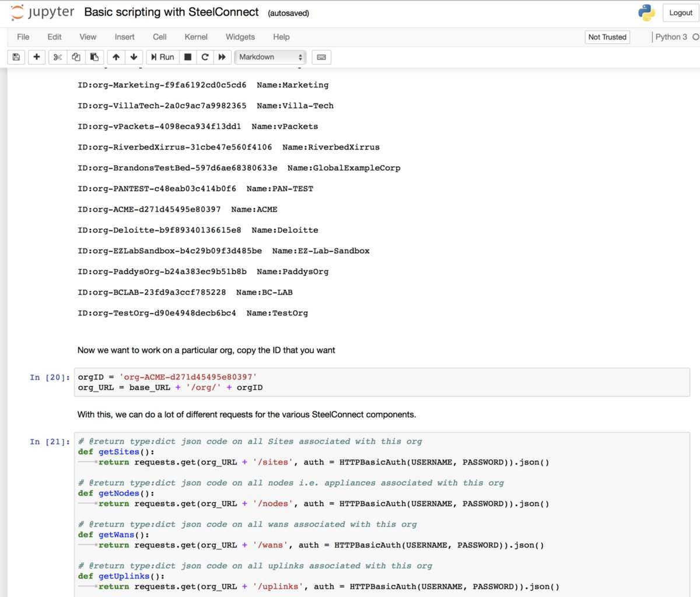Click the org-RiverbedXirrus ID output line
Image resolution: width=700 pixels, height=597 pixels.
pyautogui.click(x=229, y=147)
